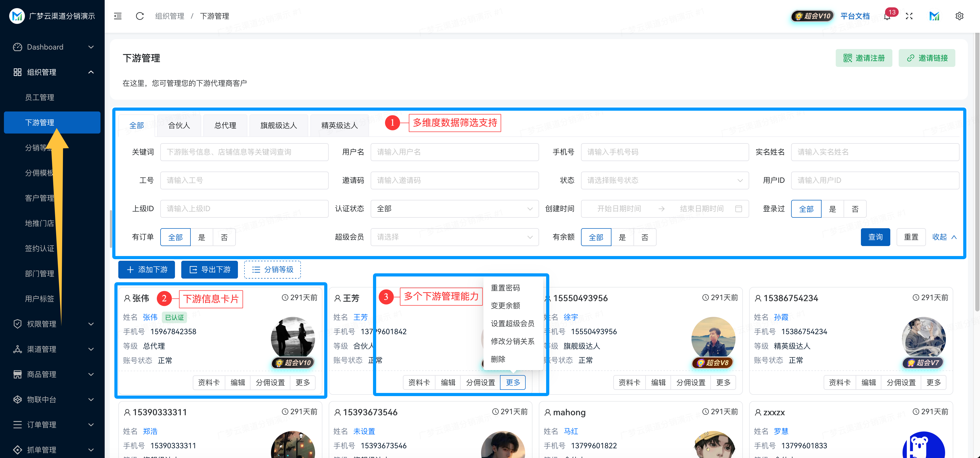Image resolution: width=980 pixels, height=458 pixels.
Task: Switch to the 合伙人 tab
Action: tap(179, 126)
